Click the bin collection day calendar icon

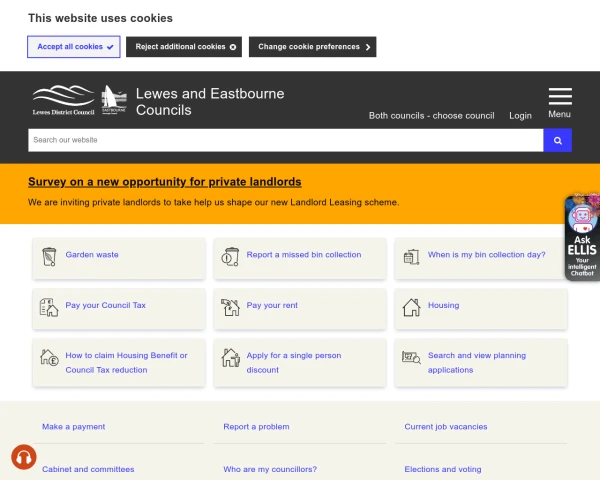point(411,256)
